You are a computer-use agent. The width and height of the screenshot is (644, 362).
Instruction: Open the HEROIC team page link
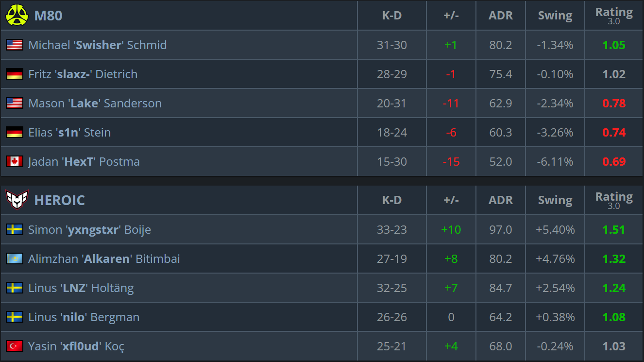59,200
